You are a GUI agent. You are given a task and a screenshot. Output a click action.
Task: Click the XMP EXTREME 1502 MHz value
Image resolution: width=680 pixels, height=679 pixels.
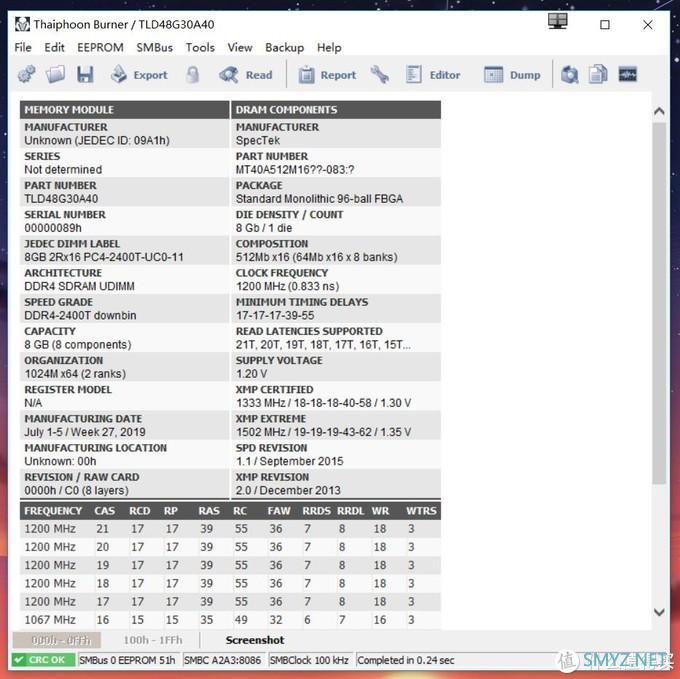click(x=324, y=432)
